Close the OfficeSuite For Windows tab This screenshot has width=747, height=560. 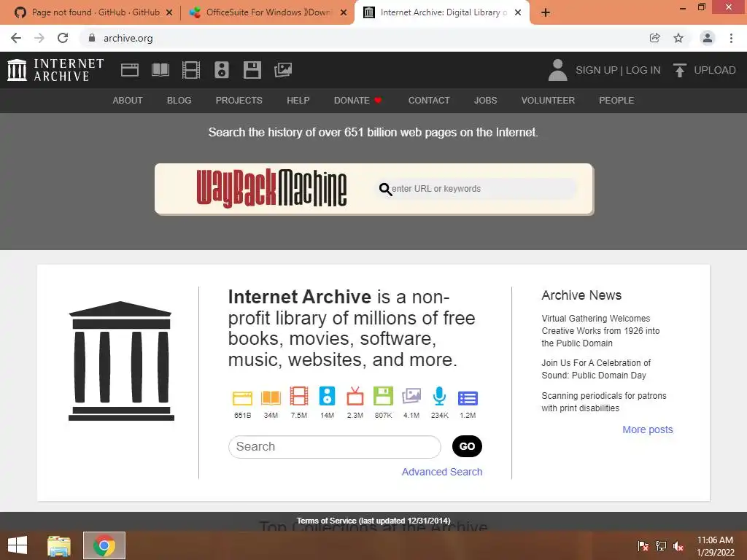tap(343, 12)
